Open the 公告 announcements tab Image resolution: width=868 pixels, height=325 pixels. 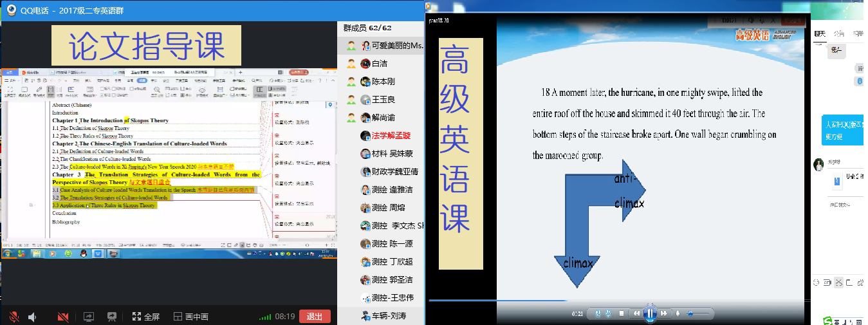tap(838, 33)
